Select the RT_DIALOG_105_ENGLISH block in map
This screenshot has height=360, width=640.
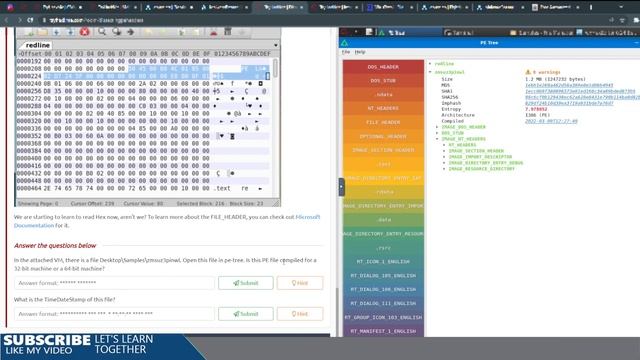(x=383, y=276)
